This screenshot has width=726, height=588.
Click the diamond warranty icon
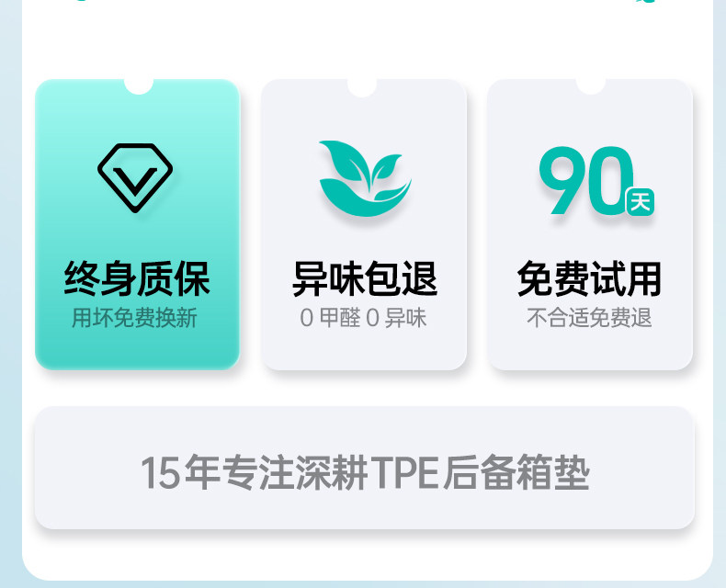[x=135, y=178]
